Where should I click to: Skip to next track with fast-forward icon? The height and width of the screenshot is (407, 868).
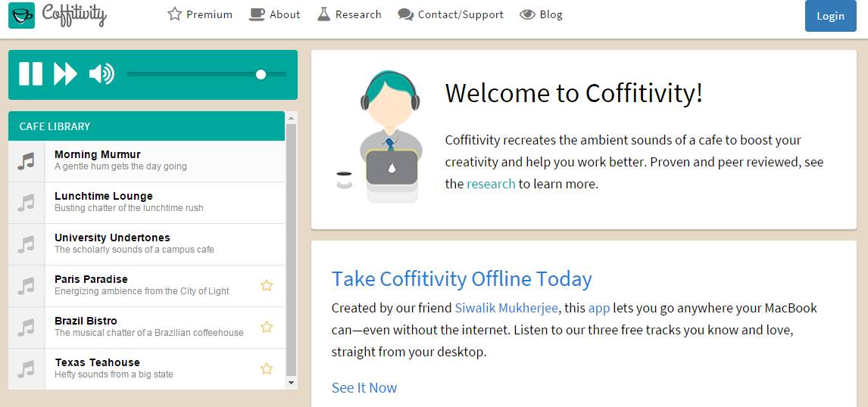coord(65,74)
